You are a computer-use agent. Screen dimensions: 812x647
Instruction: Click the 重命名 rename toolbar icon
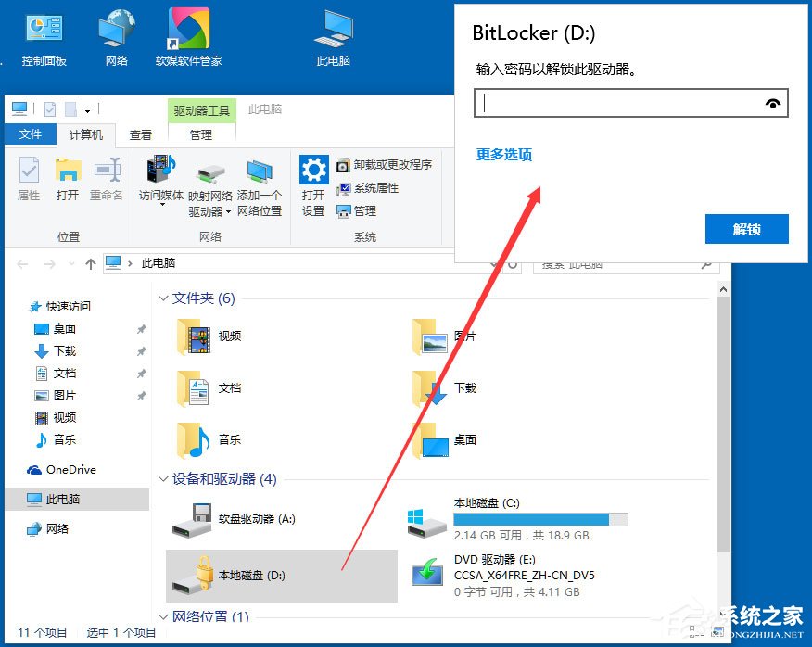click(x=108, y=179)
